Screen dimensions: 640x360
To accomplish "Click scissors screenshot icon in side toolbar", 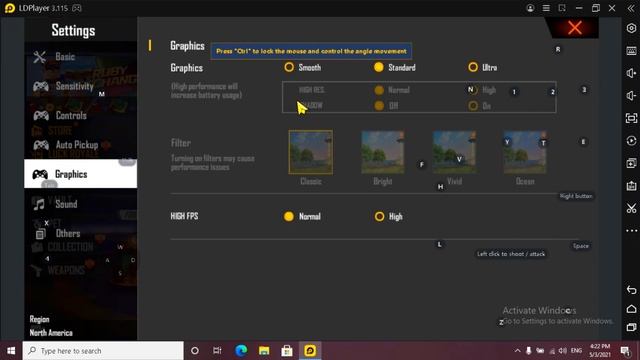I will pyautogui.click(x=631, y=209).
